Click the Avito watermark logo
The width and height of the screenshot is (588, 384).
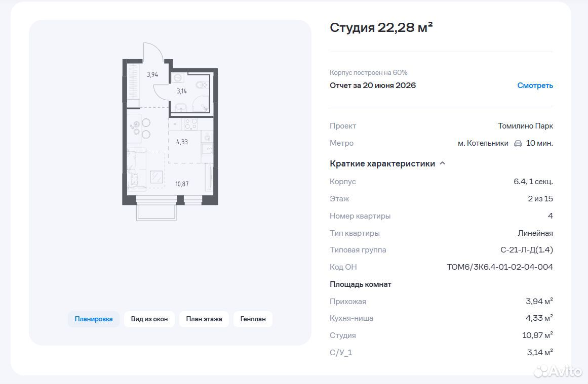coord(558,371)
